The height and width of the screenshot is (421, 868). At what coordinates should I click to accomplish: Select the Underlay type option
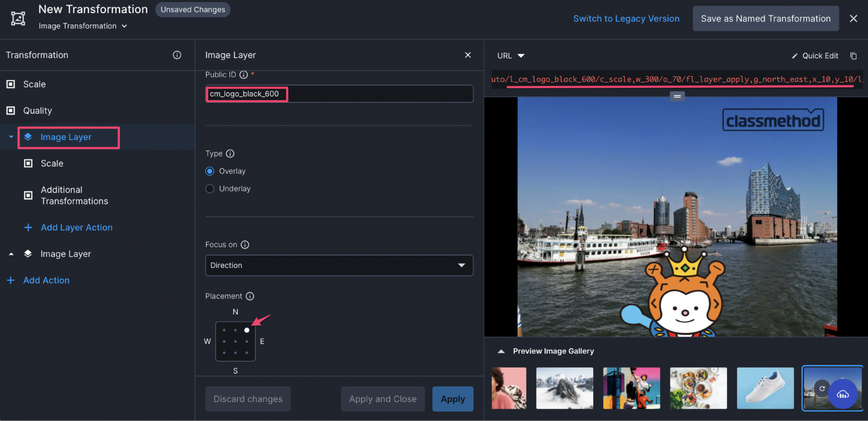coord(209,188)
